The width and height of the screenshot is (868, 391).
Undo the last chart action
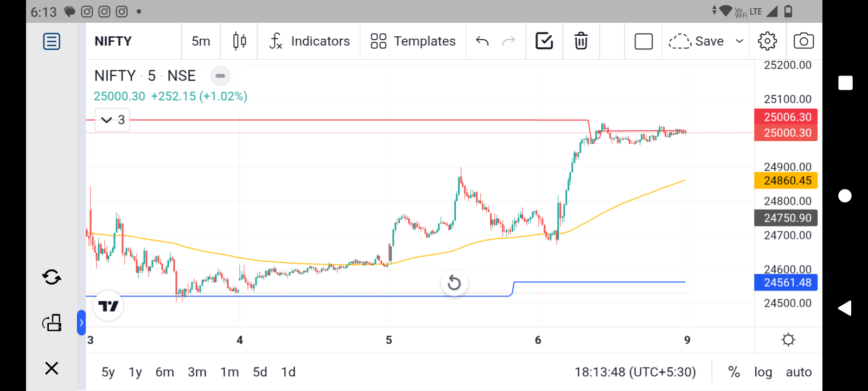pyautogui.click(x=482, y=41)
